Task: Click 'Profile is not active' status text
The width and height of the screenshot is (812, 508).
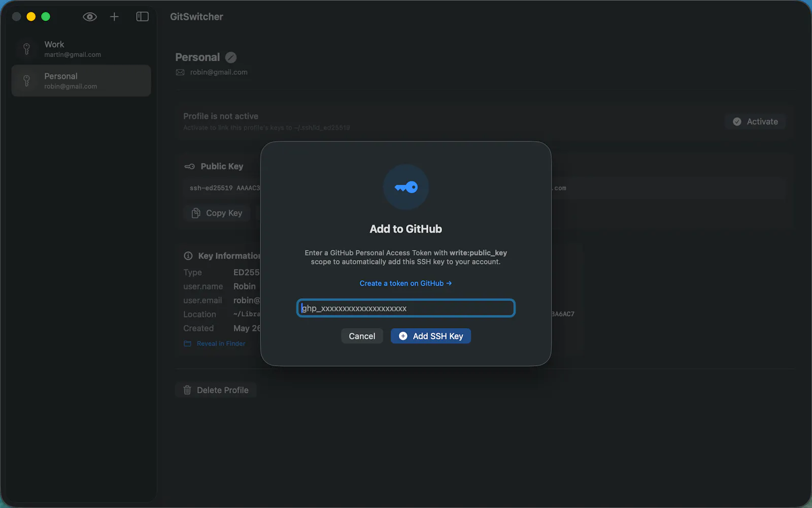Action: [x=221, y=116]
